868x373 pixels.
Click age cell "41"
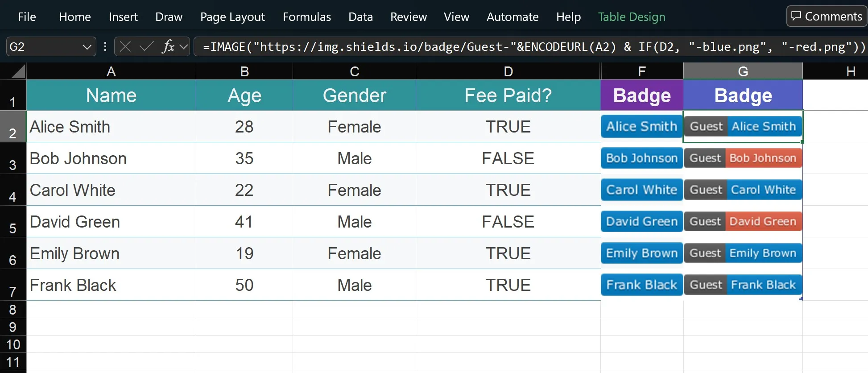click(x=244, y=222)
